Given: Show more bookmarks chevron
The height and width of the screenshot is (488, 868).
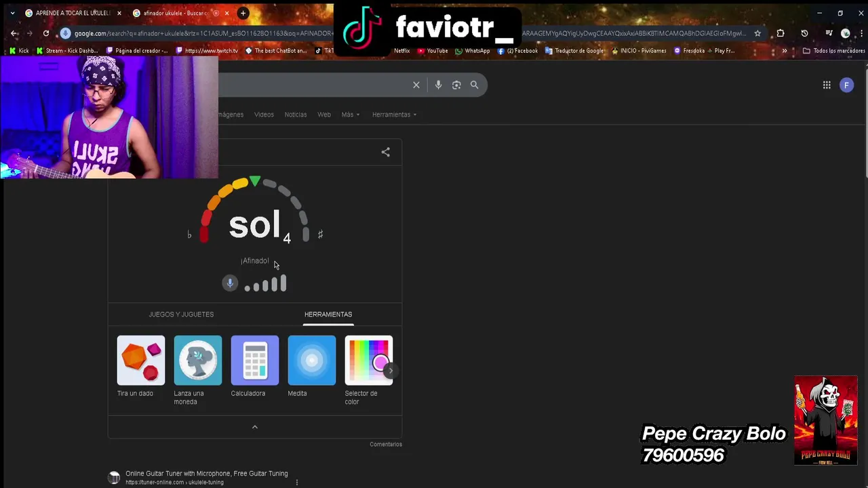Looking at the screenshot, I should pos(785,51).
